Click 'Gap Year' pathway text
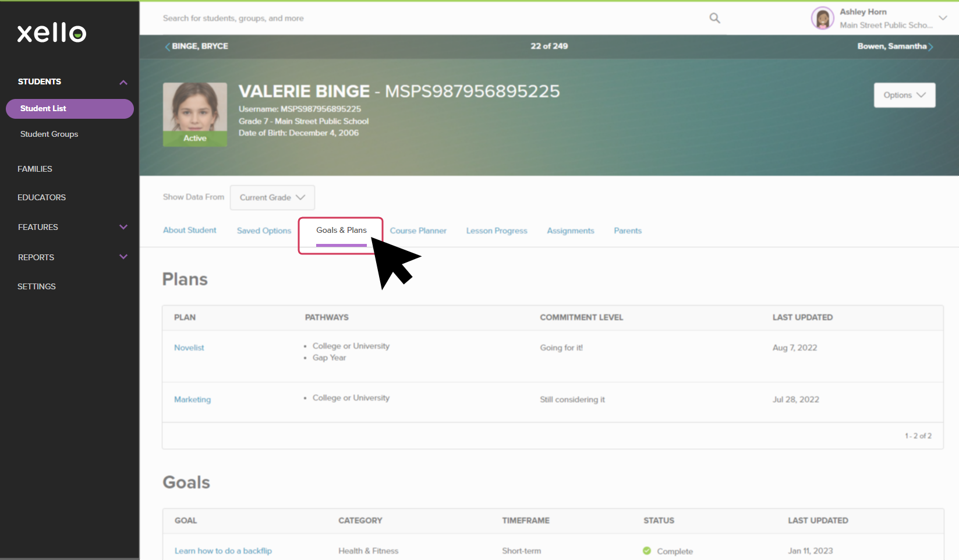959x560 pixels. click(x=330, y=357)
